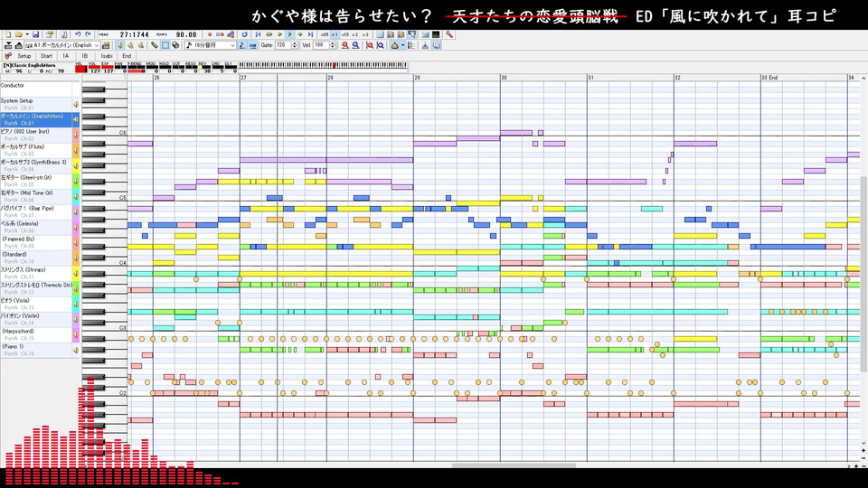Set playback speed to x05
The width and height of the screenshot is (868, 488).
click(x=325, y=34)
